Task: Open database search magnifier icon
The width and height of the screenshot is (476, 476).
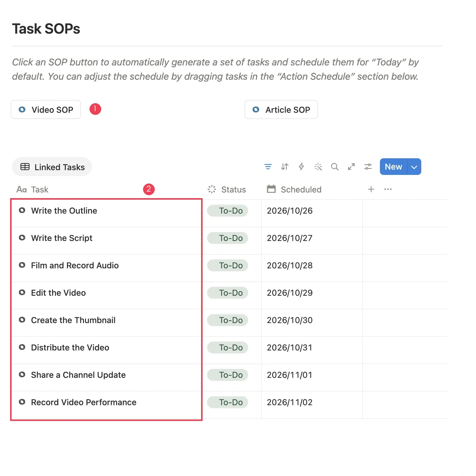Action: [x=335, y=167]
